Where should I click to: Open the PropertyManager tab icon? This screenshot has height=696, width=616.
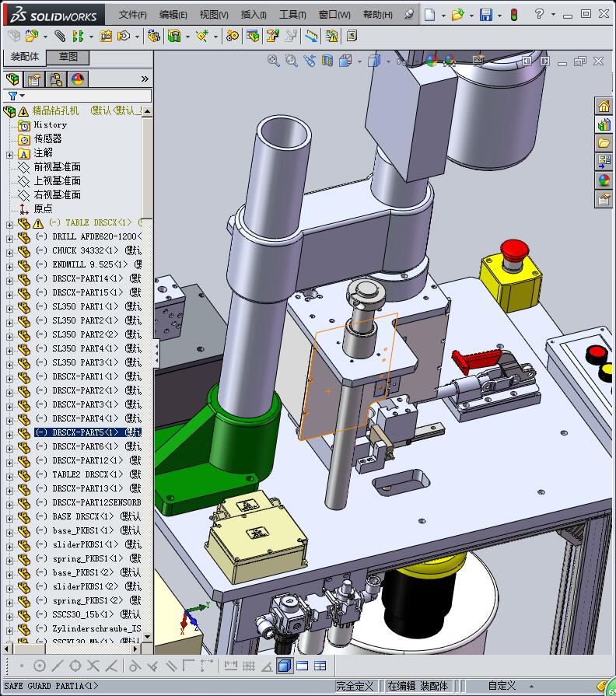pos(34,79)
